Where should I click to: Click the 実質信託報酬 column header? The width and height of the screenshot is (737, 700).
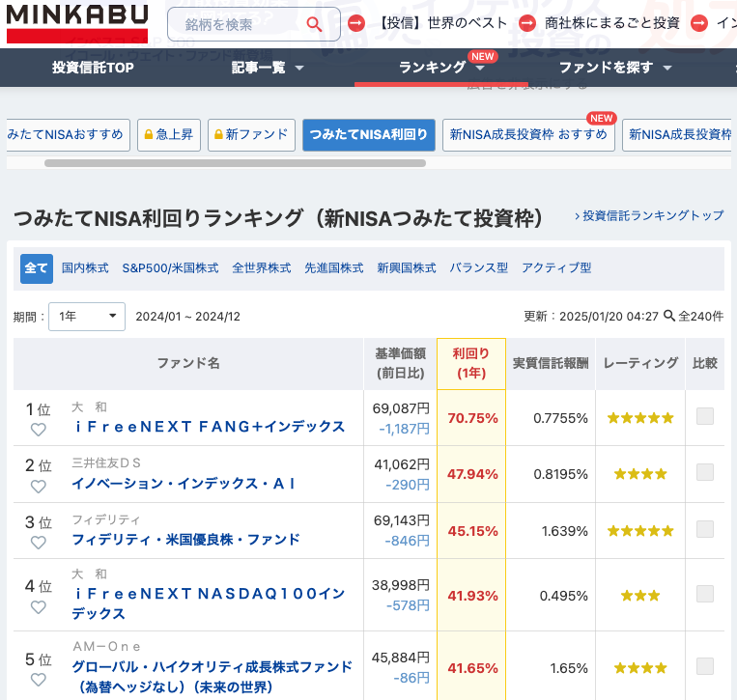pos(551,364)
